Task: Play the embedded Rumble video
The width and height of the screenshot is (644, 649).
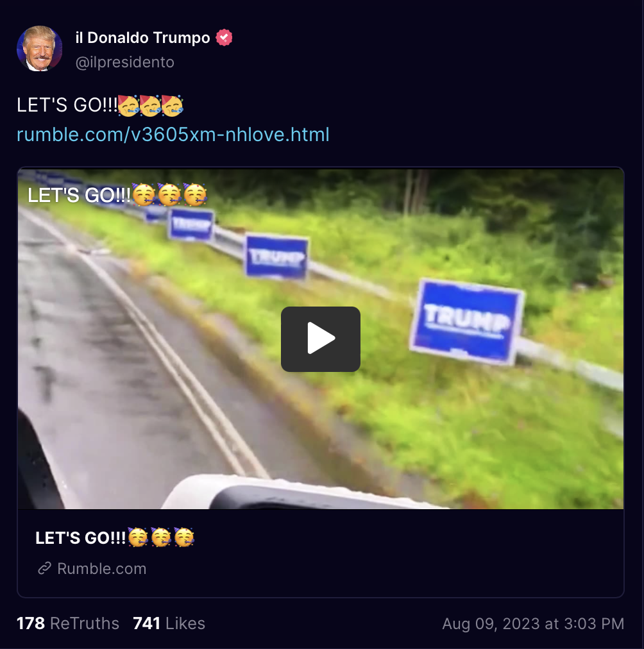Action: (x=321, y=339)
